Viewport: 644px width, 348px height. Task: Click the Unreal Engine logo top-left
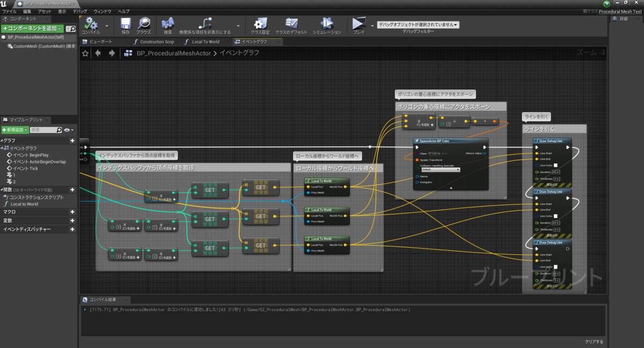[x=4, y=4]
